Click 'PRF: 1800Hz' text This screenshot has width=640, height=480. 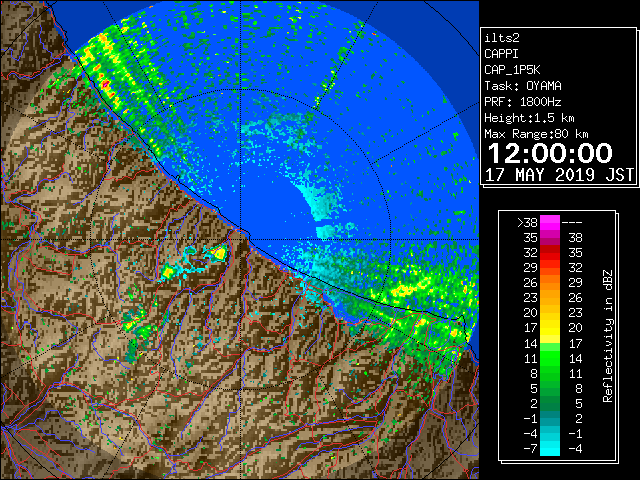pyautogui.click(x=523, y=102)
